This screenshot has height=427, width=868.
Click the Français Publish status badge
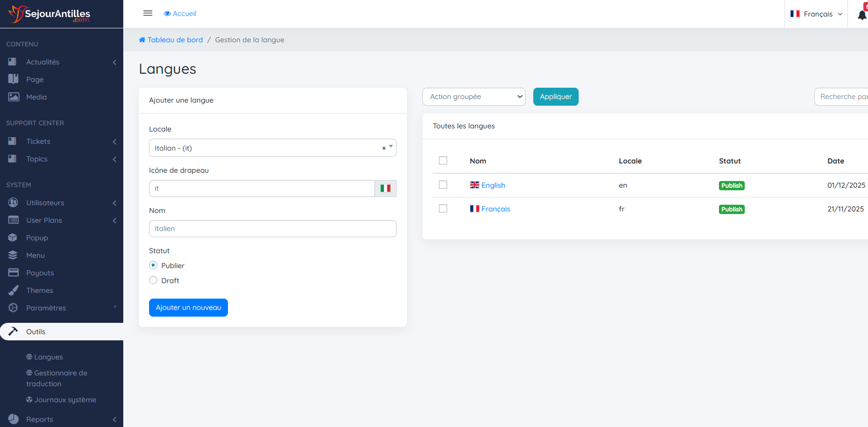coord(731,209)
